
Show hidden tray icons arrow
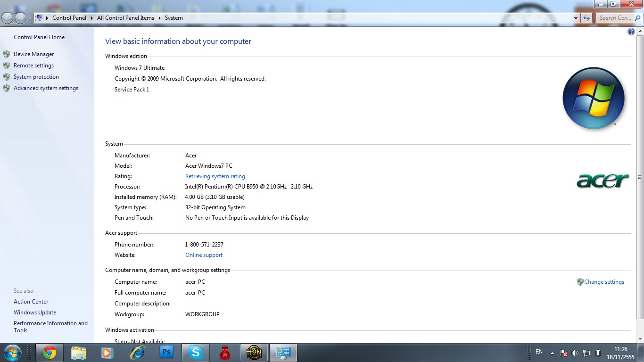[x=552, y=353]
